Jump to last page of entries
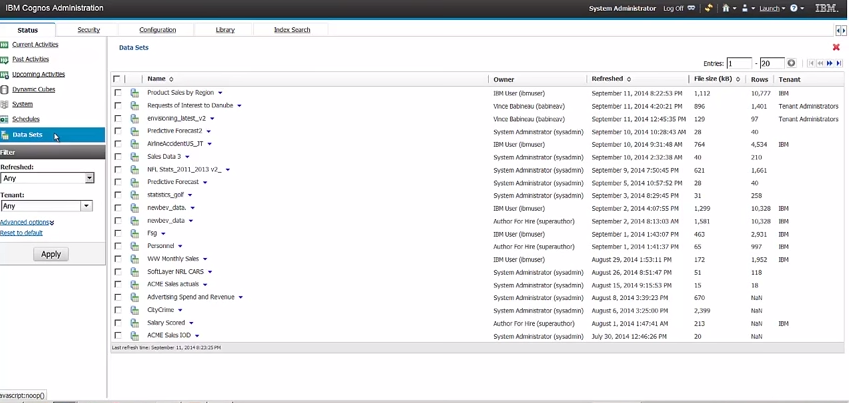849x403 pixels. tap(839, 63)
